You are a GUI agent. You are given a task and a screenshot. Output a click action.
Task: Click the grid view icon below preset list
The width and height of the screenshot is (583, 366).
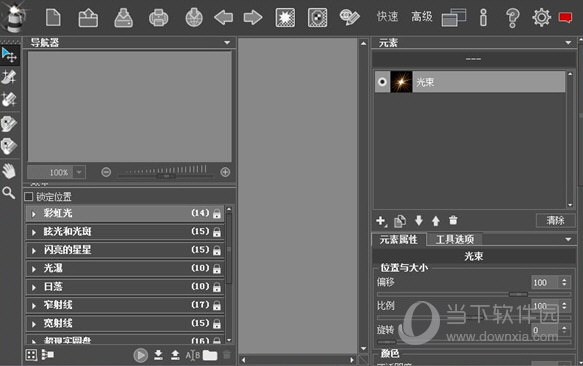(31, 355)
